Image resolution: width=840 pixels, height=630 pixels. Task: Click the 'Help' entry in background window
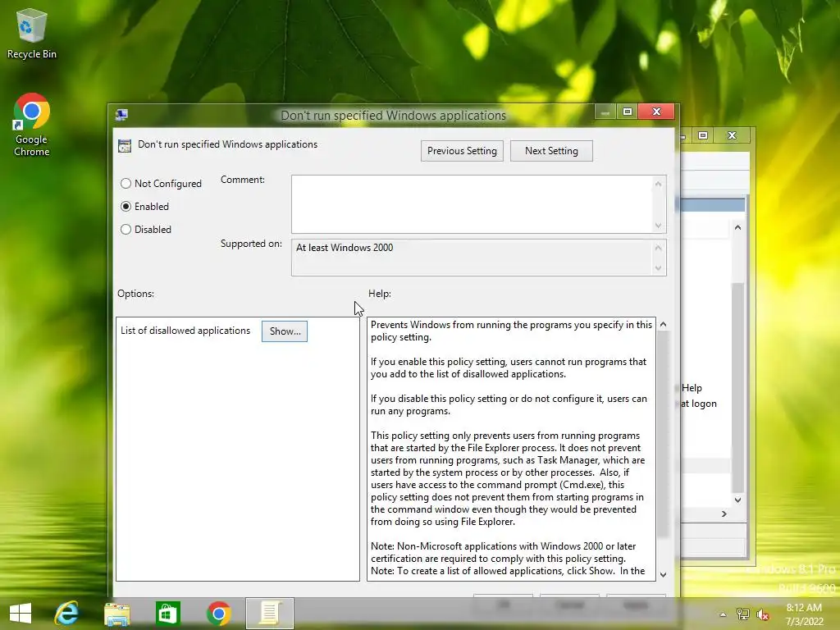tap(692, 388)
